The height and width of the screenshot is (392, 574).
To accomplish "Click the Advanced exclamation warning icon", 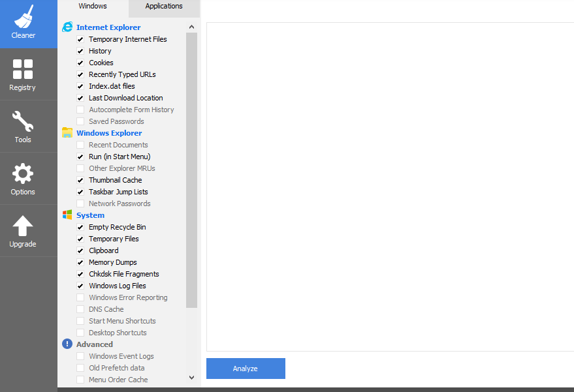I will click(x=67, y=344).
